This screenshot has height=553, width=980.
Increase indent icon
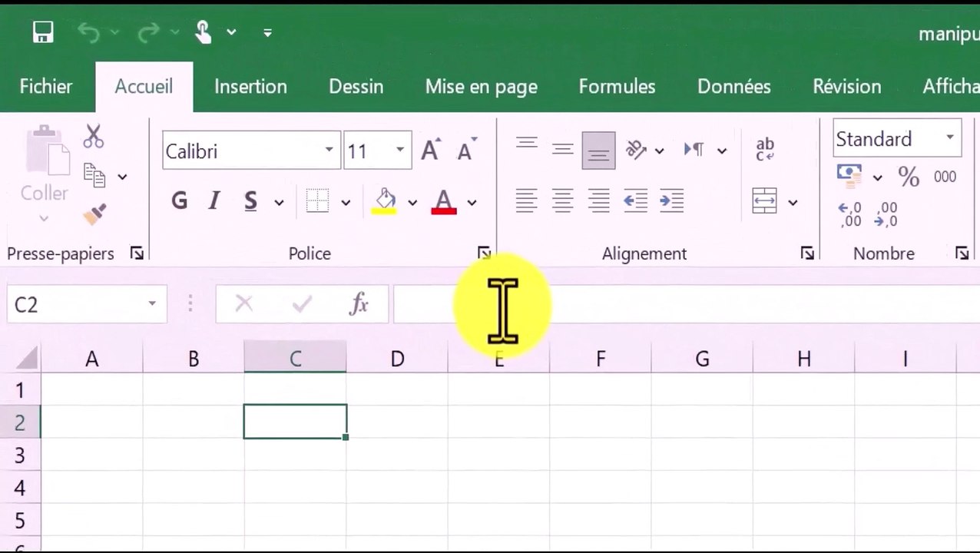(x=672, y=201)
